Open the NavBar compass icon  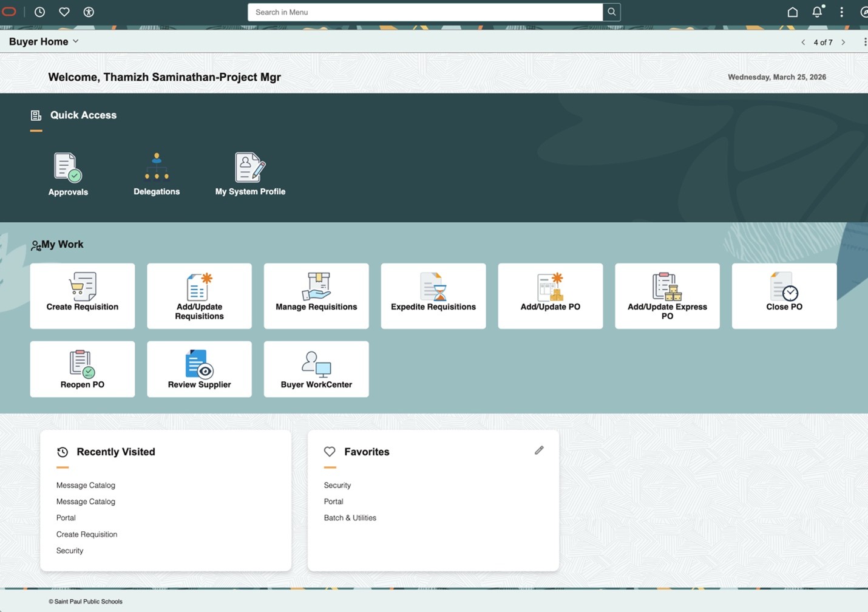click(x=864, y=12)
